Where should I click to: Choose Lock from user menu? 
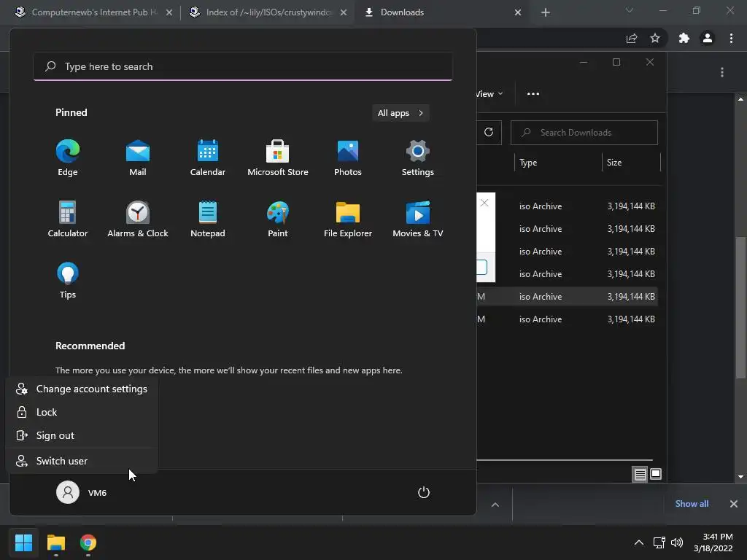82,413
